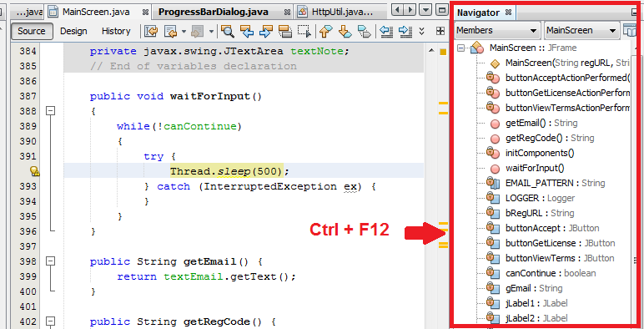Click the History view button

click(x=116, y=31)
